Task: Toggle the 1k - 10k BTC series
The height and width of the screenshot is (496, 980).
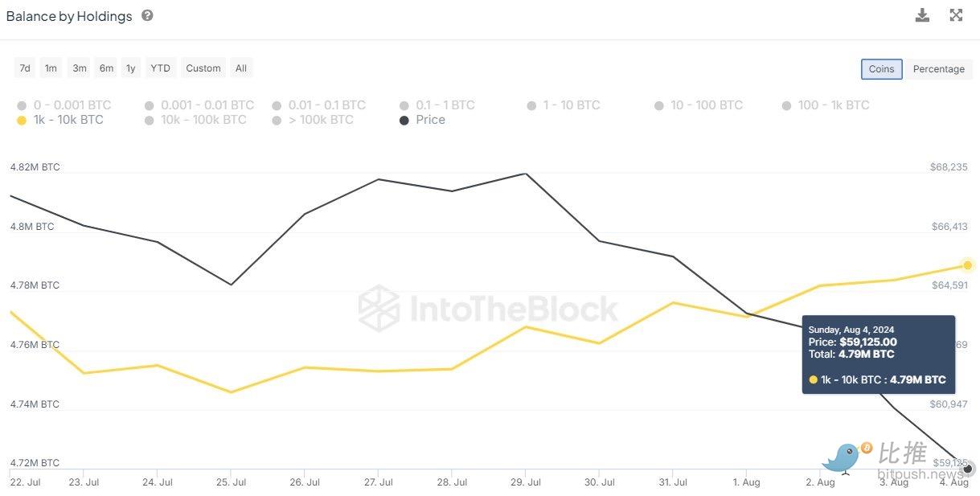Action: click(x=60, y=120)
